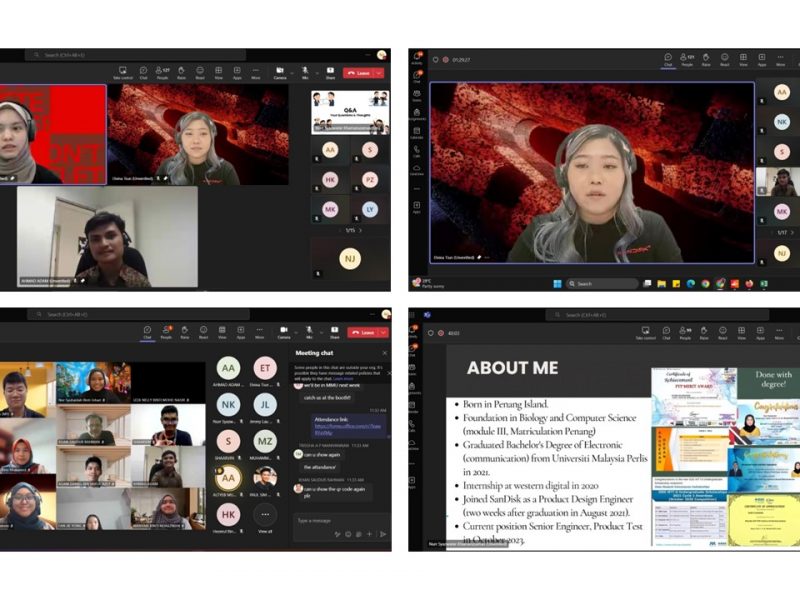Open Take control in top-left meeting toolbar
This screenshot has height=600, width=800.
[x=123, y=72]
